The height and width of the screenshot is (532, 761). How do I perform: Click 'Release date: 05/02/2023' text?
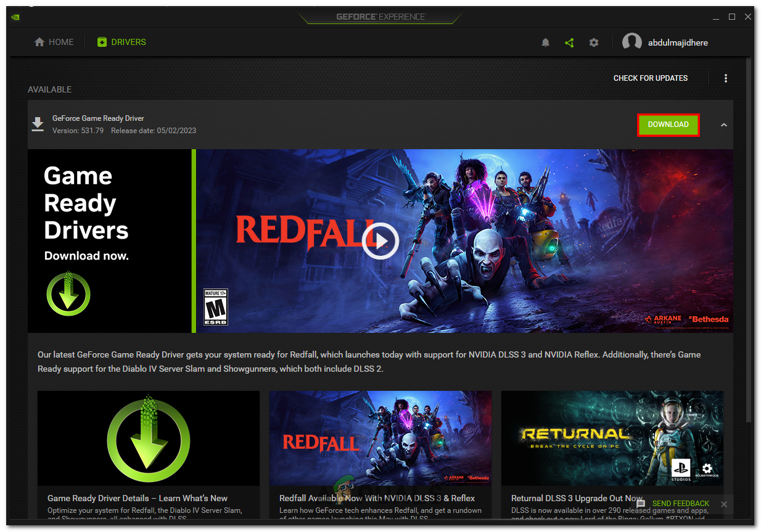[154, 131]
